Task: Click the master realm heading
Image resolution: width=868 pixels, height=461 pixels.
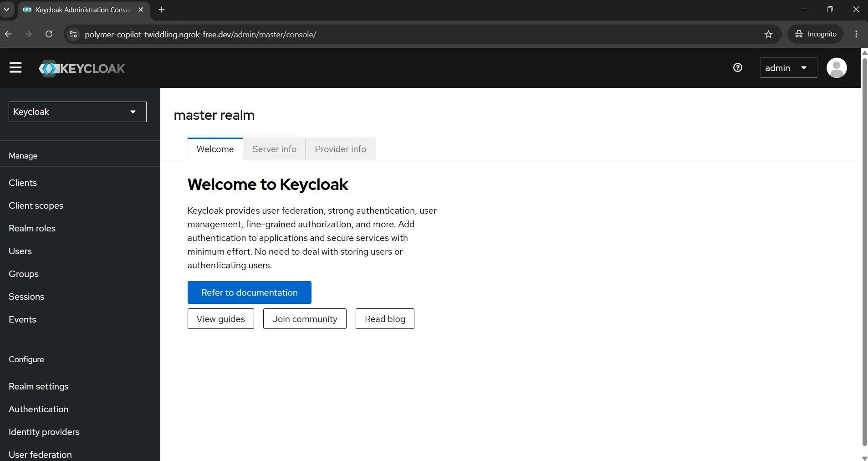Action: pyautogui.click(x=214, y=115)
